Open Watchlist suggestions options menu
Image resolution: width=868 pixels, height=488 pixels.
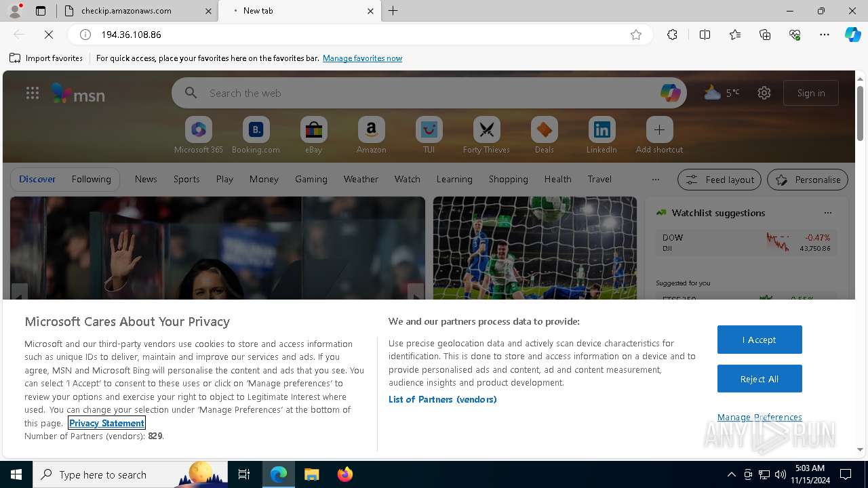(827, 213)
